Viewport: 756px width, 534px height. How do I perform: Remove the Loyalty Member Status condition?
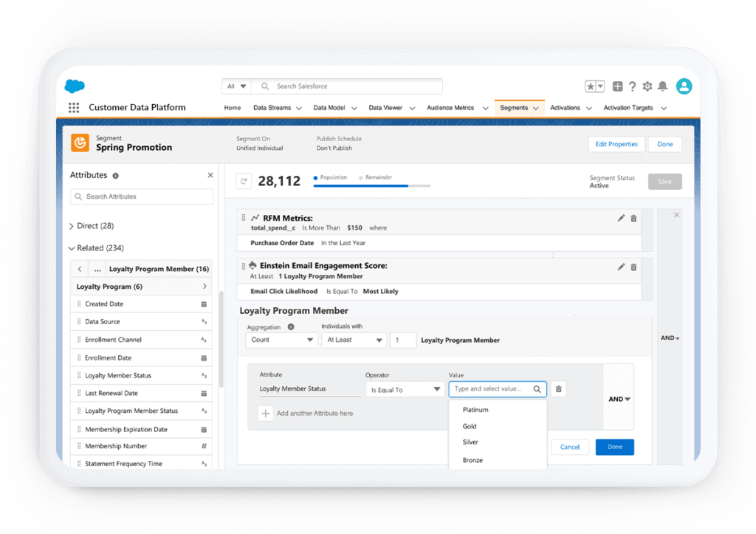(558, 389)
